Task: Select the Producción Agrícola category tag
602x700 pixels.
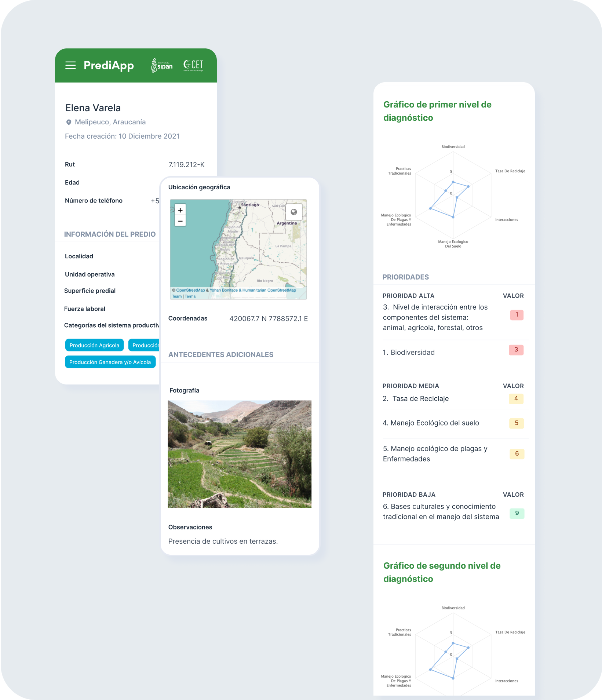Action: point(94,345)
